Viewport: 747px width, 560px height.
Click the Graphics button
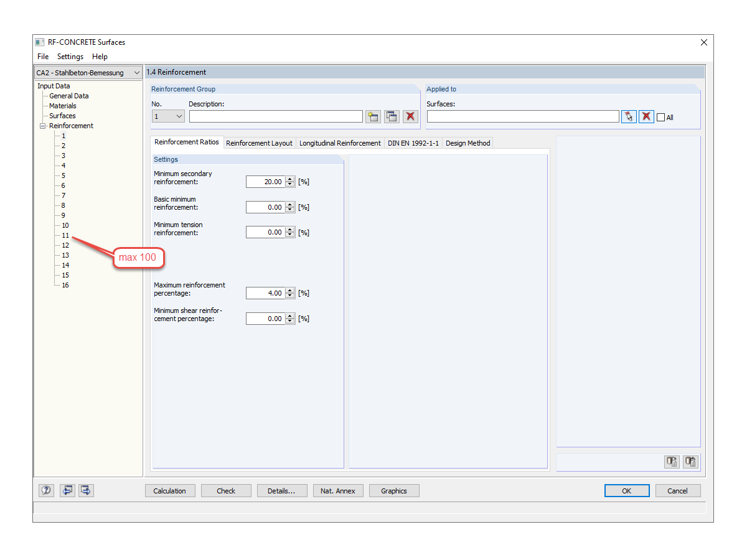[394, 491]
